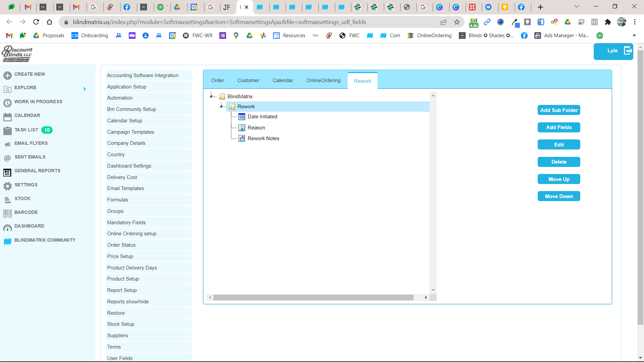644x362 pixels.
Task: Open Mandatory Fields settings link
Action: 126,223
